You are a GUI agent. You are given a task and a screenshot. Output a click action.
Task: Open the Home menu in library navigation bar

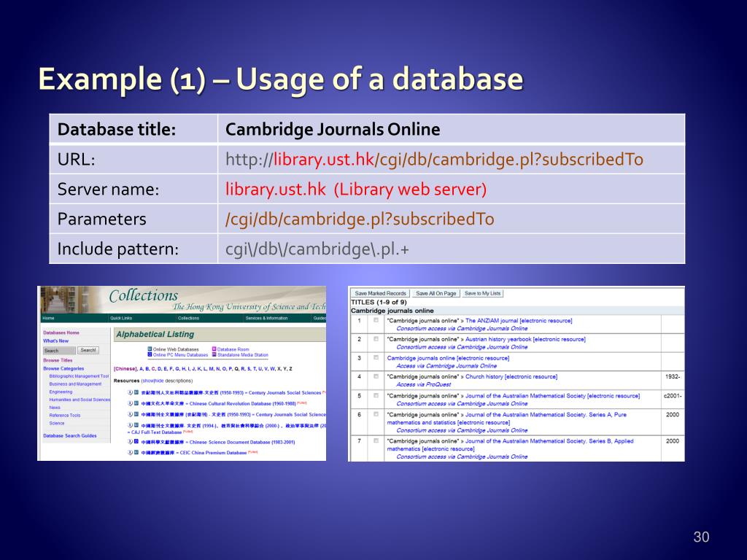coord(49,318)
